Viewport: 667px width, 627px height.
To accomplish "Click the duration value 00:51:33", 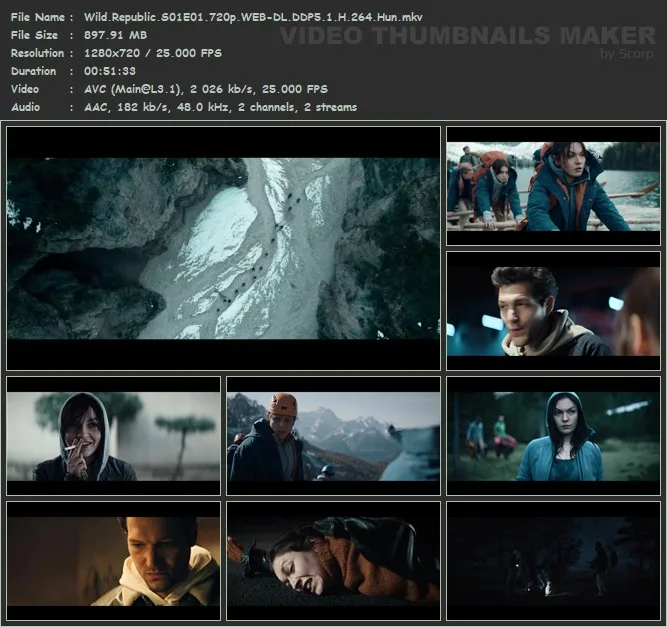I will (110, 71).
